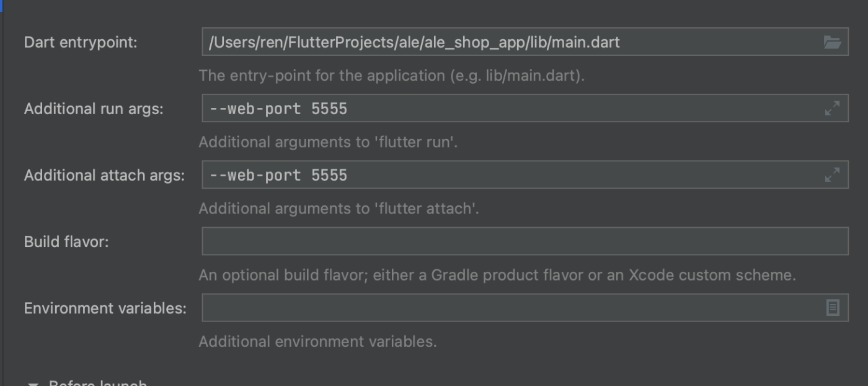Screen dimensions: 868x386
Task: Collapse the Before launch section triangle
Action: (x=33, y=384)
